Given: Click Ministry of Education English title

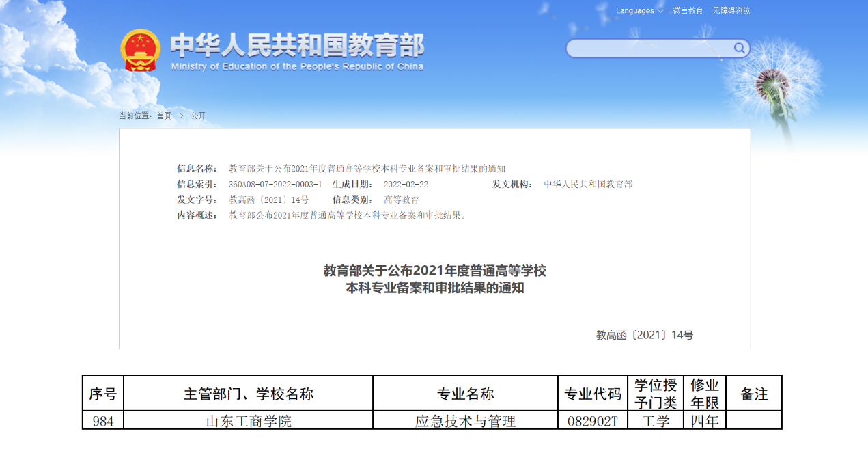Looking at the screenshot, I should click(x=297, y=66).
